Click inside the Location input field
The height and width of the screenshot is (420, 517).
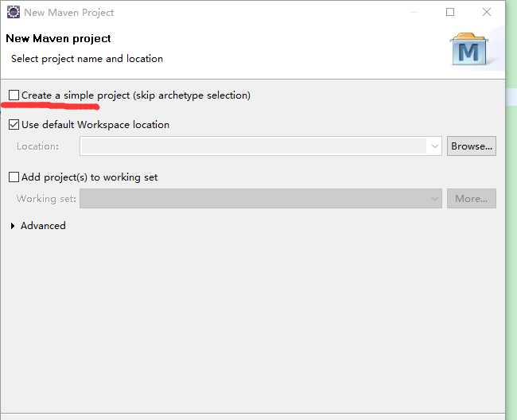254,146
